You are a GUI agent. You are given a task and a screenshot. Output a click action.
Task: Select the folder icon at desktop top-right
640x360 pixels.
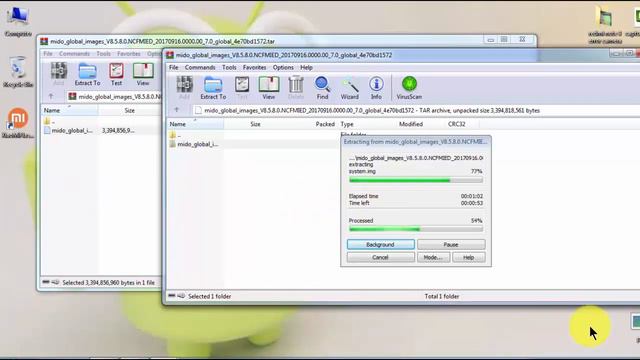coord(605,24)
